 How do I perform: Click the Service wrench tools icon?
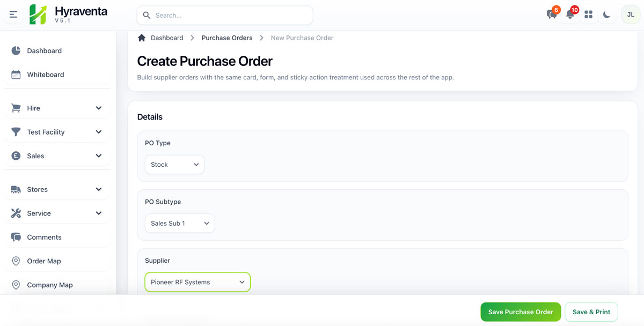pyautogui.click(x=16, y=213)
